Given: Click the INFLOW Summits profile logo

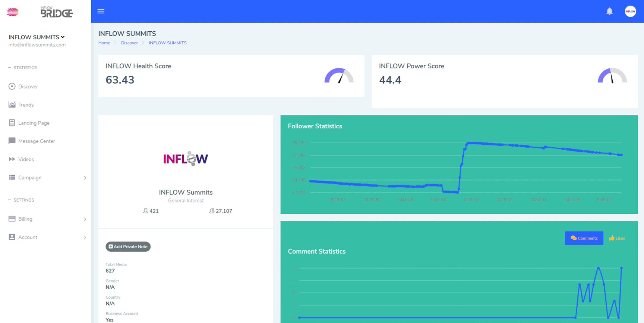Looking at the screenshot, I should [x=186, y=159].
